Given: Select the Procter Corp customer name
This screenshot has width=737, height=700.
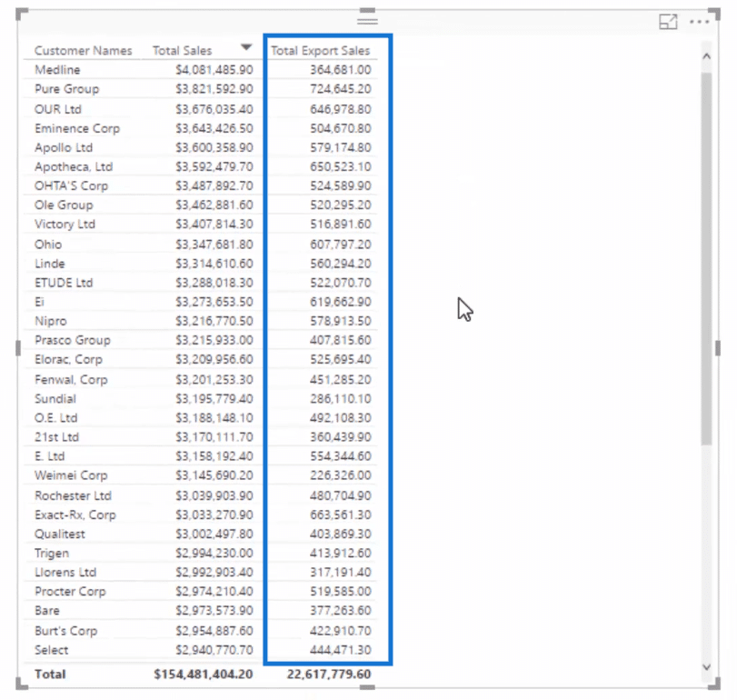Looking at the screenshot, I should [70, 592].
